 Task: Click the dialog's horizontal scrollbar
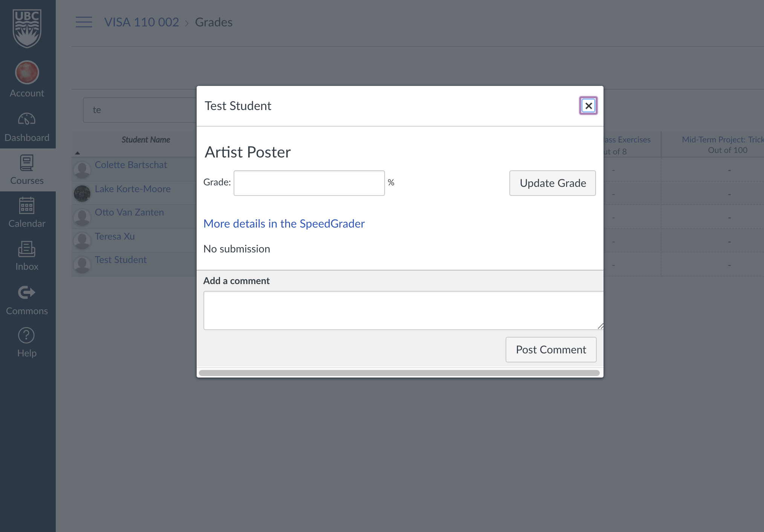point(399,373)
